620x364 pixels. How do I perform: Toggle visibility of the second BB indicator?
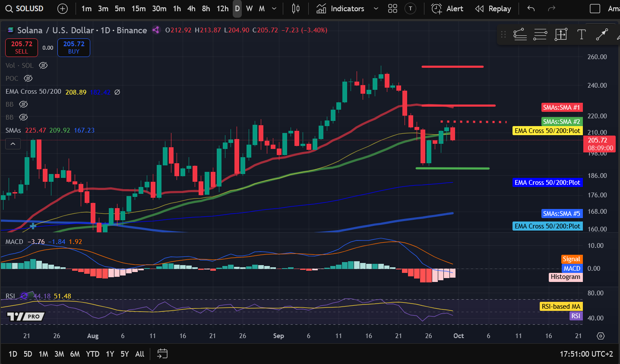click(x=23, y=117)
